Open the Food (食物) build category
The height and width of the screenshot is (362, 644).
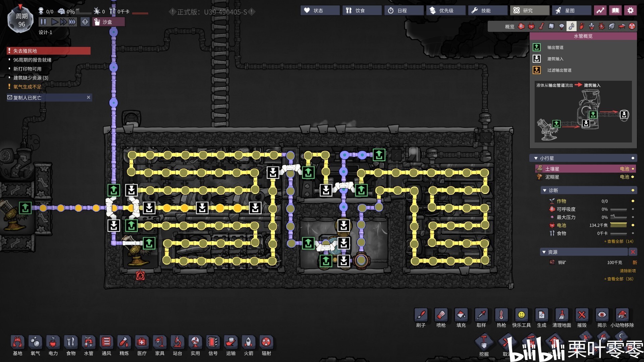tap(71, 345)
